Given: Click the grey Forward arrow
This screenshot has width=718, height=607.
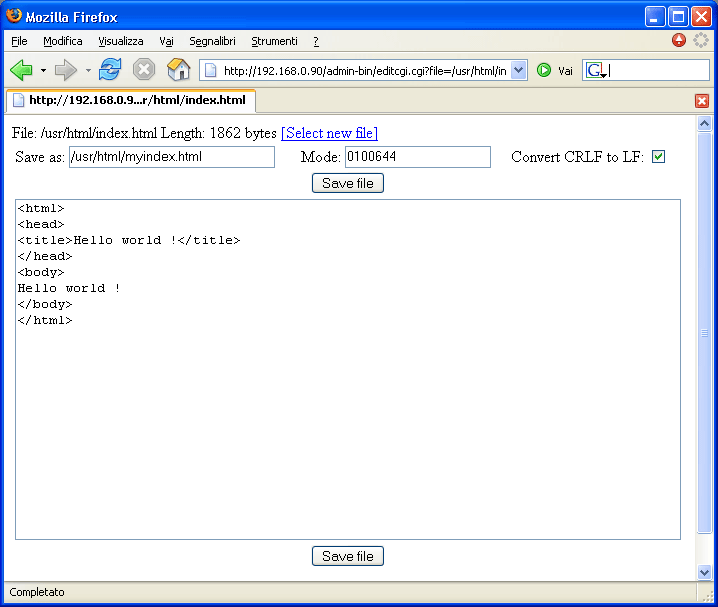Looking at the screenshot, I should [65, 70].
